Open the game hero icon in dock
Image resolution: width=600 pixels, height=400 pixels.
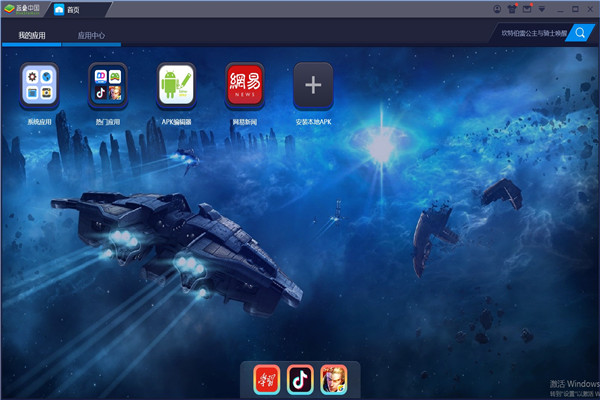point(334,379)
